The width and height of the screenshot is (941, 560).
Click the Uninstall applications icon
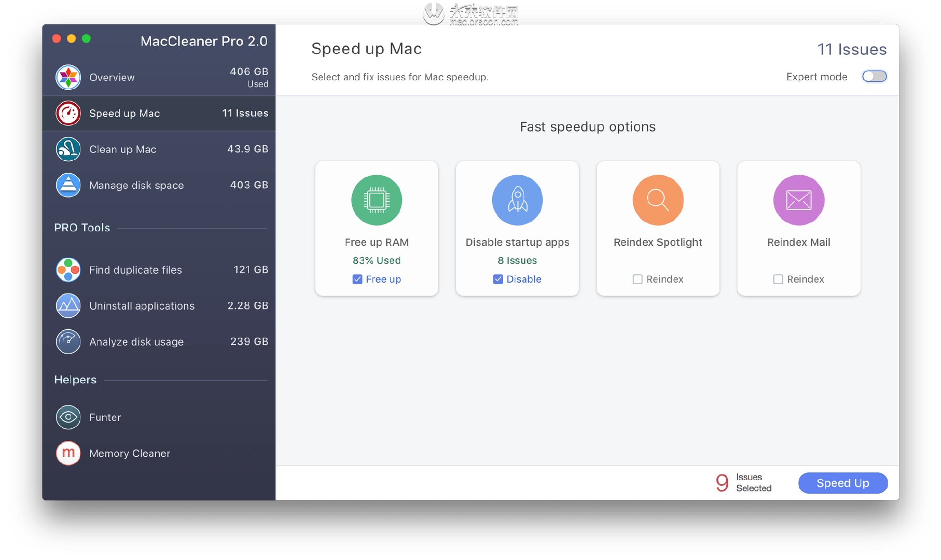pos(68,306)
